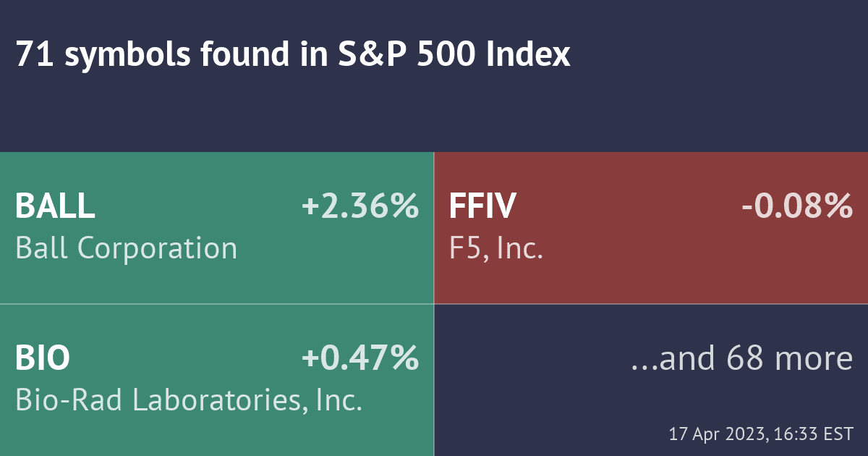
Task: Click the BIO ticker symbol
Action: click(43, 359)
